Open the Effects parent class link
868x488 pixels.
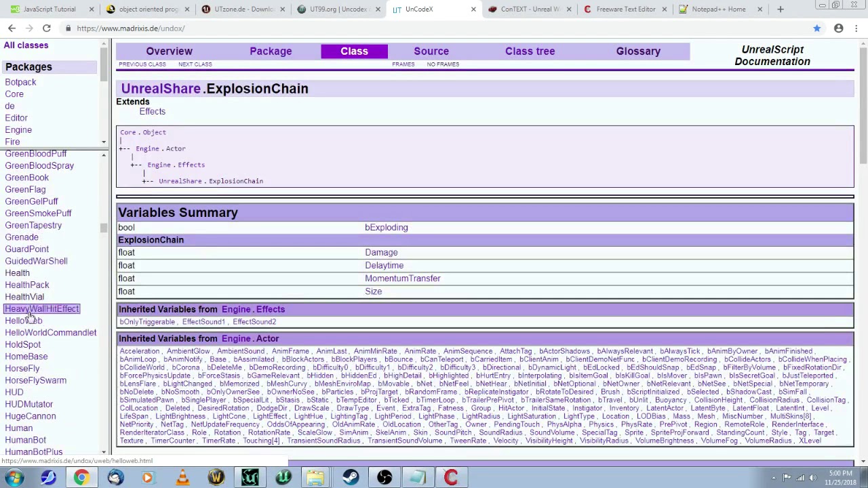(x=153, y=112)
